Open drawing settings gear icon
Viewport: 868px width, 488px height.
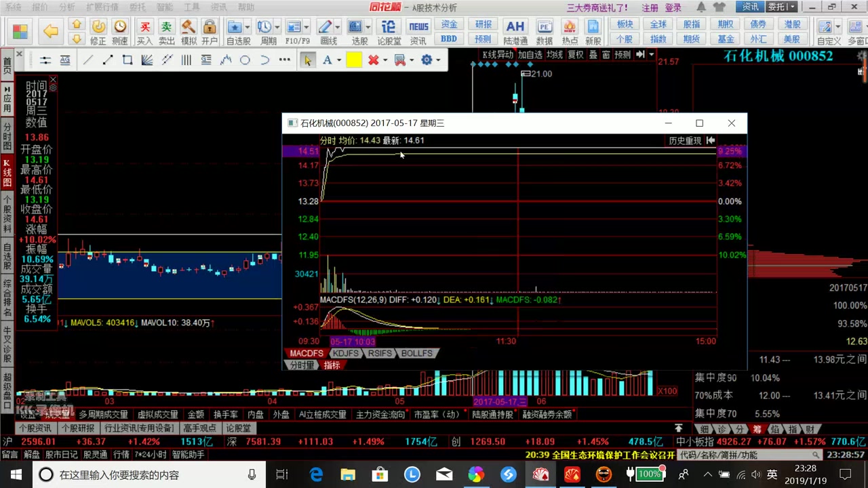click(427, 60)
